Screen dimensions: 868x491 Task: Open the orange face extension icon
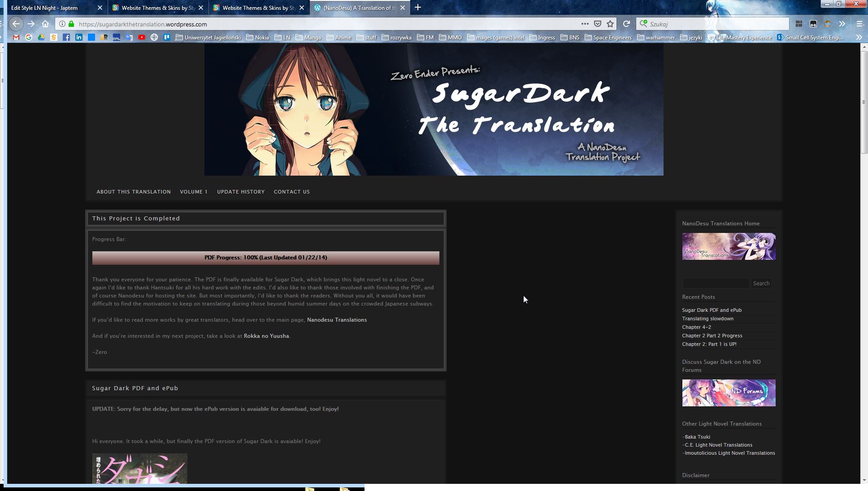[x=828, y=24]
